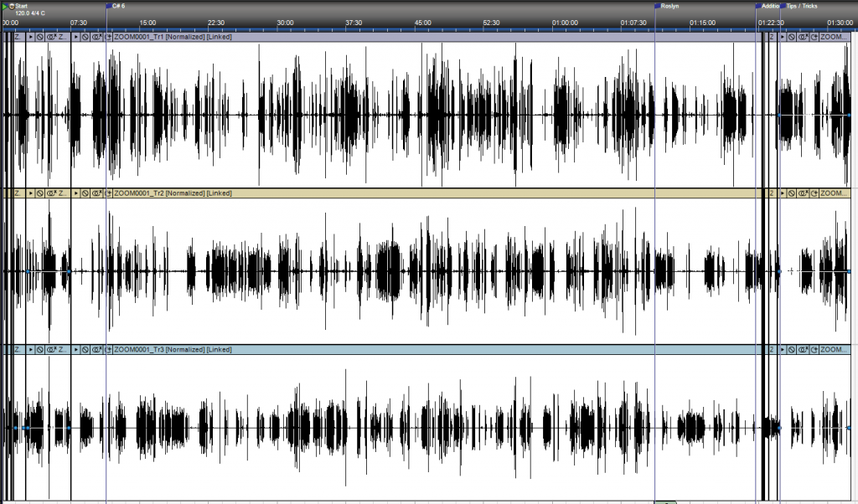Click loop icon of 'ZOOM...' clip, lavender row

(814, 37)
